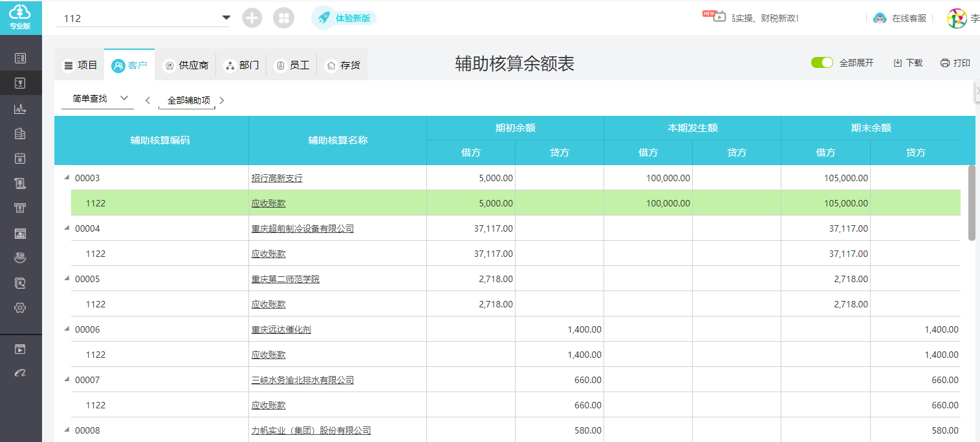
Task: Switch to the 部门 tab
Action: click(241, 65)
